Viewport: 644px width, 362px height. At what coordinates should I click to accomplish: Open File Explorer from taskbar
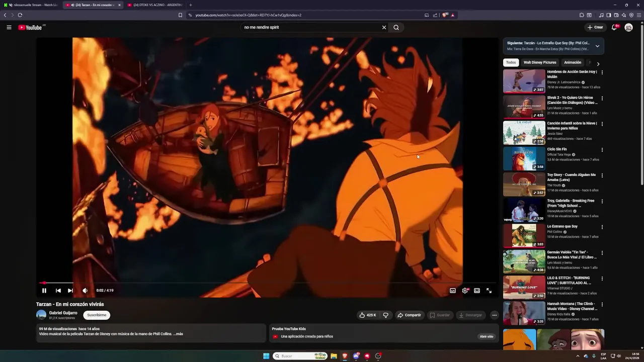[x=334, y=356]
